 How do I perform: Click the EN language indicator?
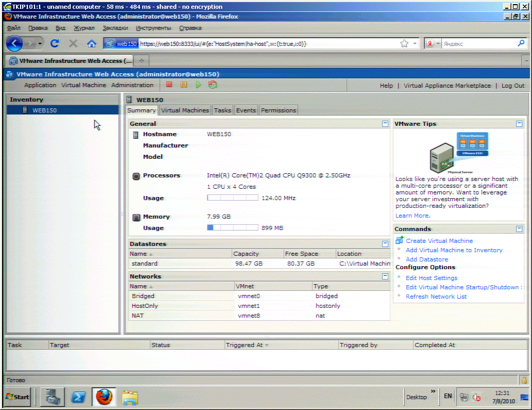(447, 396)
